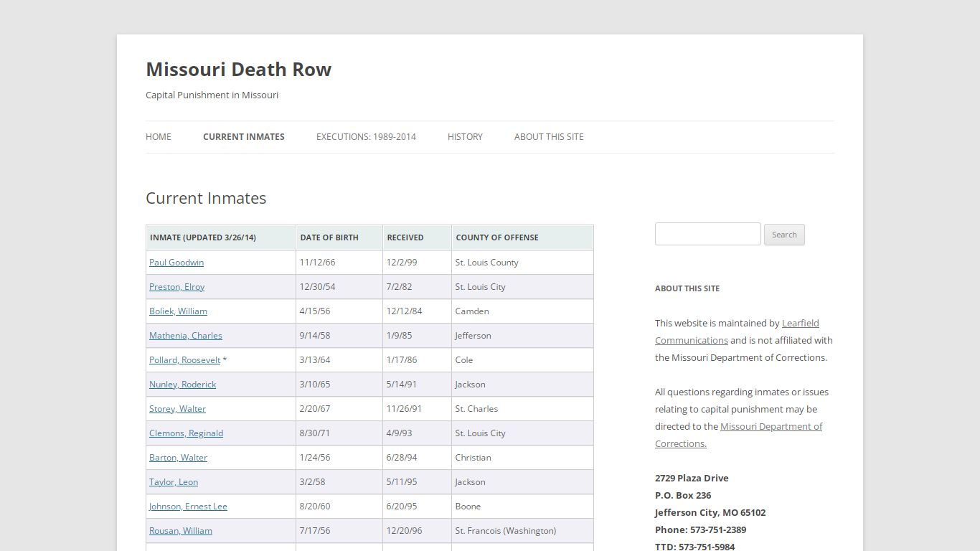
Task: Go to the HOME menu item
Action: tap(159, 137)
